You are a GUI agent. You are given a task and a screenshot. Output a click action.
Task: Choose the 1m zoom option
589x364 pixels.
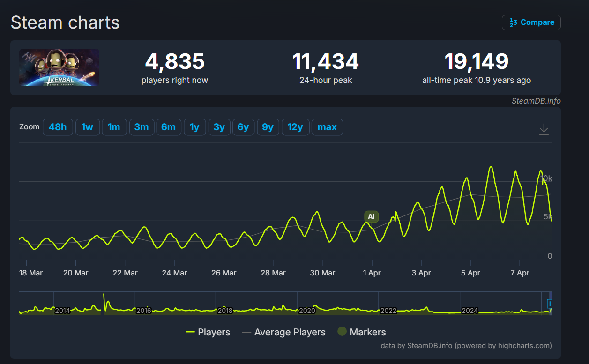click(x=114, y=127)
